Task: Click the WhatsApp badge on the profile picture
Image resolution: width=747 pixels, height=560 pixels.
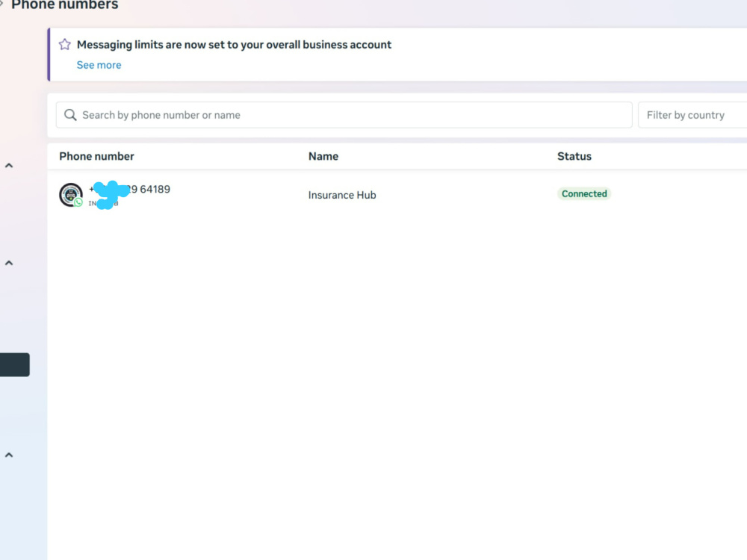Action: (x=78, y=202)
